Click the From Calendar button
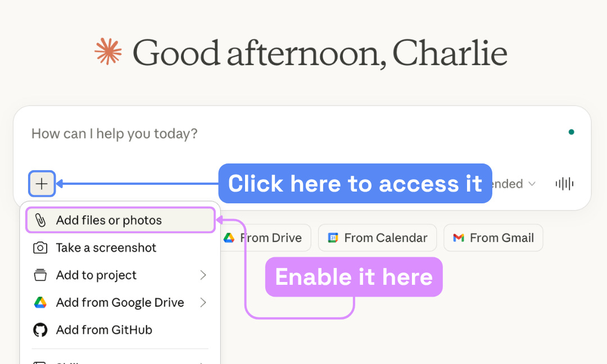This screenshot has width=607, height=364. coord(377,238)
